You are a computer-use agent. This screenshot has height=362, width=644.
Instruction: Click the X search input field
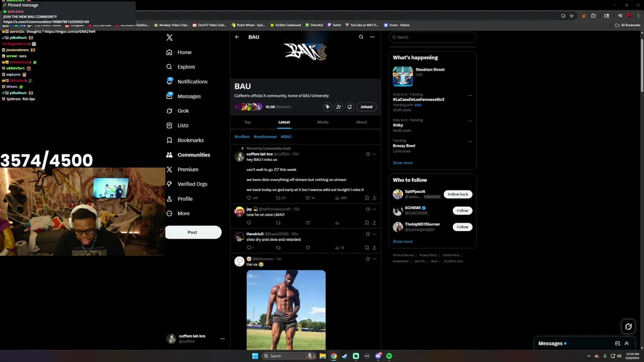pyautogui.click(x=432, y=37)
